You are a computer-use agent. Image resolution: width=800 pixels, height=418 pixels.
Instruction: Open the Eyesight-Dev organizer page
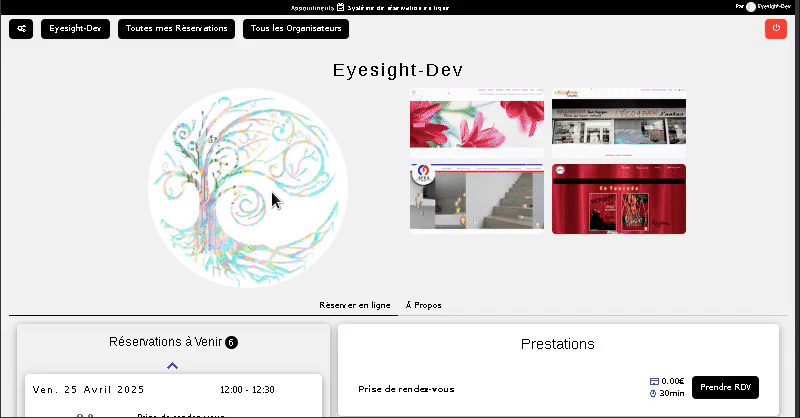(75, 29)
